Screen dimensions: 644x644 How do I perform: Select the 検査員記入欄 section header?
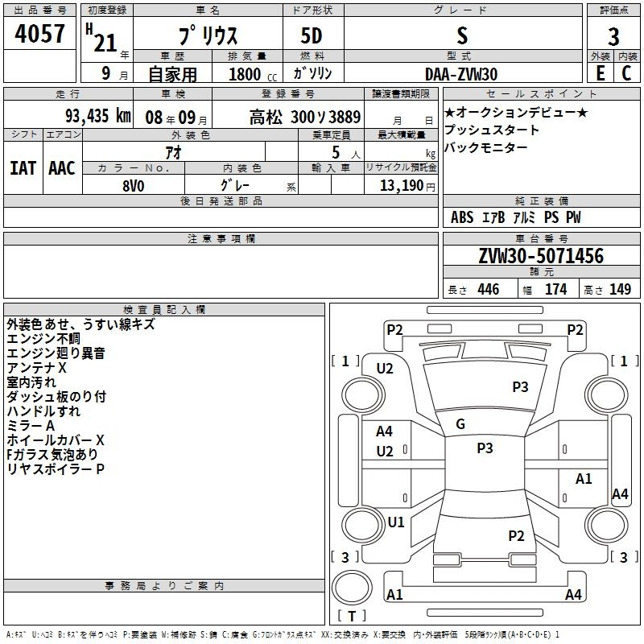click(164, 310)
